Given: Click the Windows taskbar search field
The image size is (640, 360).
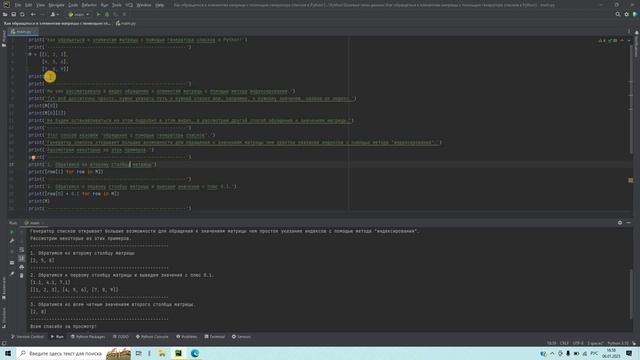Looking at the screenshot, I should [x=73, y=353].
